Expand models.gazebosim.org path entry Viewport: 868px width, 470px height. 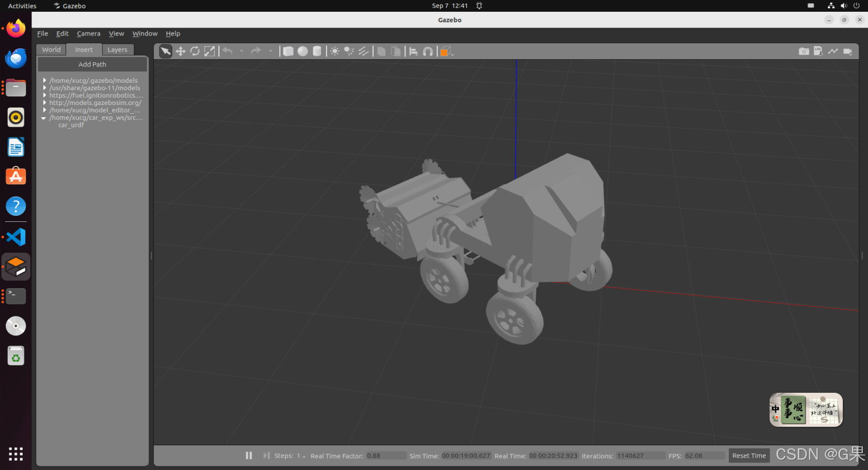(45, 102)
